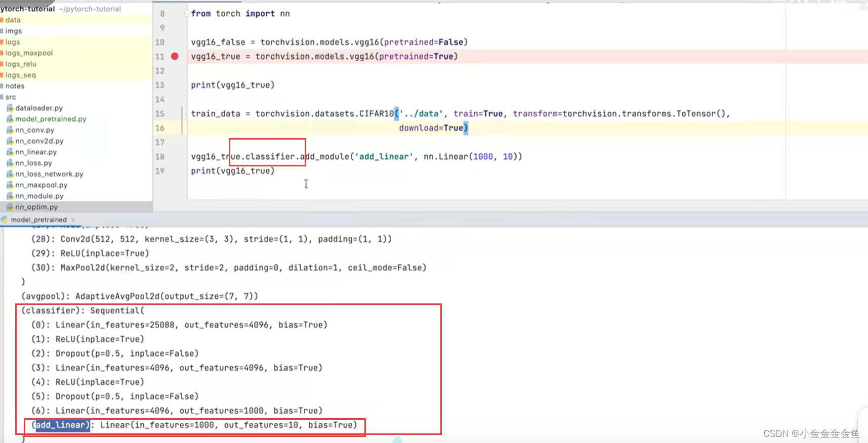This screenshot has height=443, width=868.
Task: Click the add_module('add_linear') code line
Action: [x=356, y=157]
